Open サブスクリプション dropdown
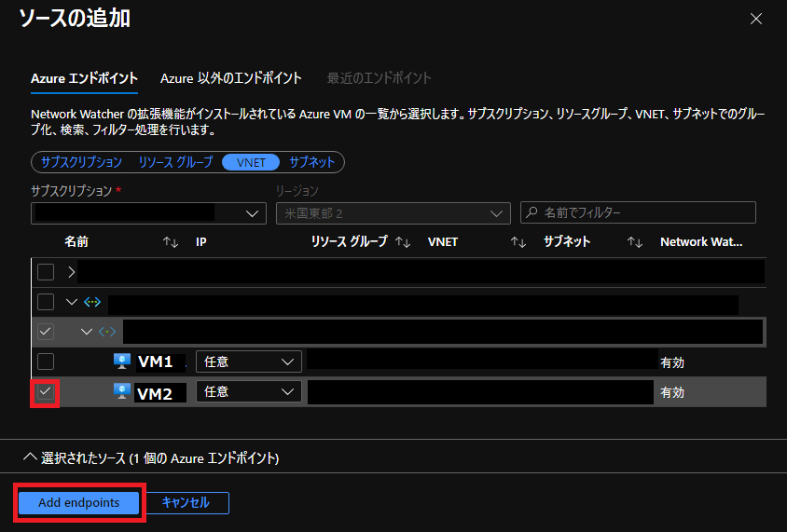 (148, 213)
